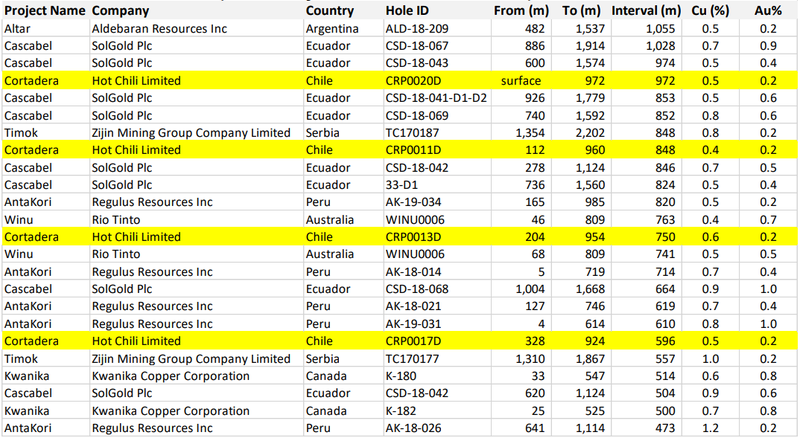Click the 'Australia' cell in the 763 interval row
800x438 pixels.
(330, 220)
